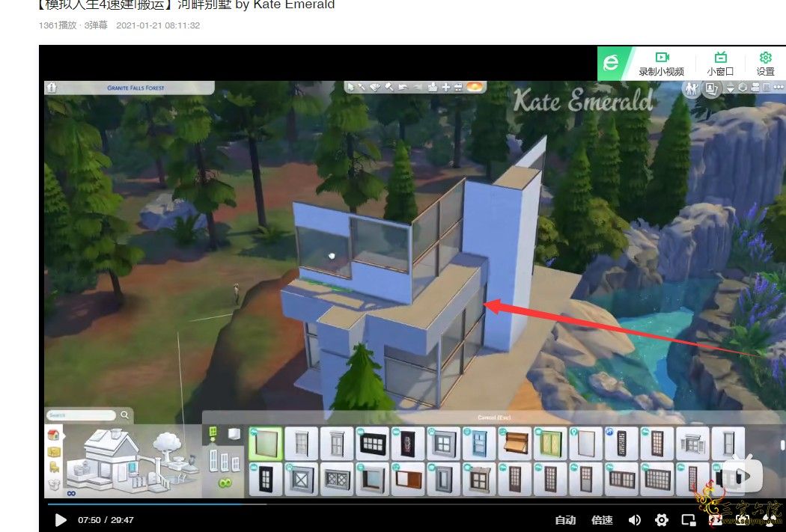Viewport: 786px width, 532px height.
Task: Open lot info house icon top-left
Action: 52,88
